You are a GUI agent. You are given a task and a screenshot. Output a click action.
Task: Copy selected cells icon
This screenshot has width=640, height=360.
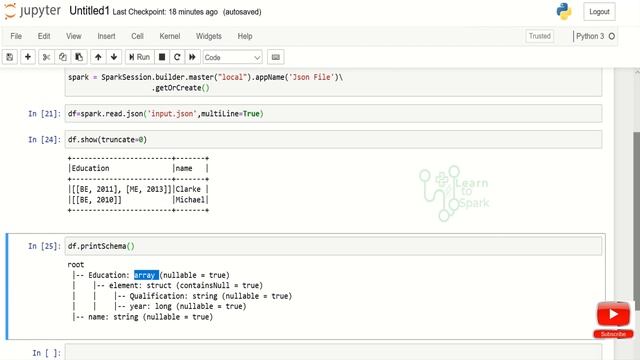point(62,57)
